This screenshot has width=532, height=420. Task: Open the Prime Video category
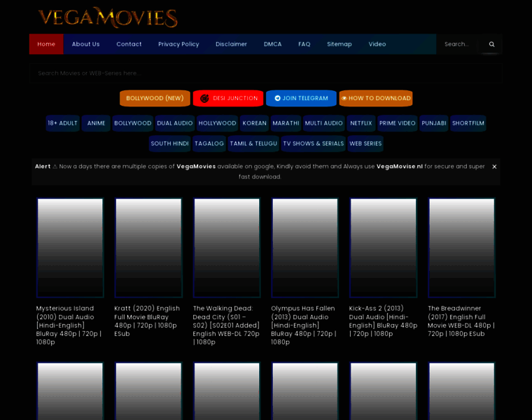(398, 123)
